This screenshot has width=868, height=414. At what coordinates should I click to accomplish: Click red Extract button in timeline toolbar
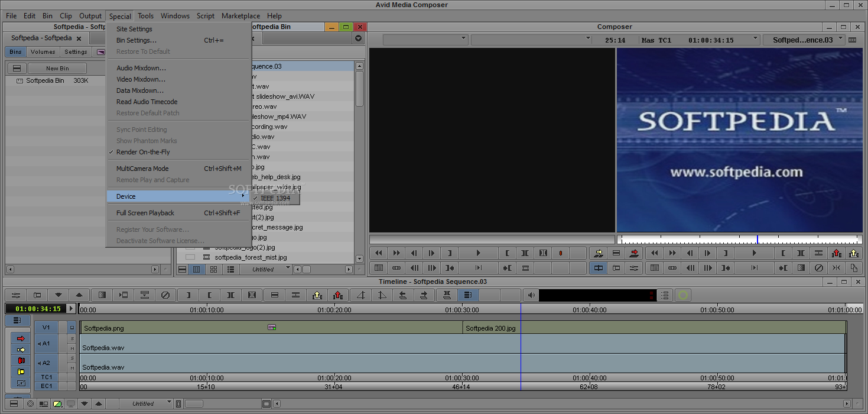point(337,295)
